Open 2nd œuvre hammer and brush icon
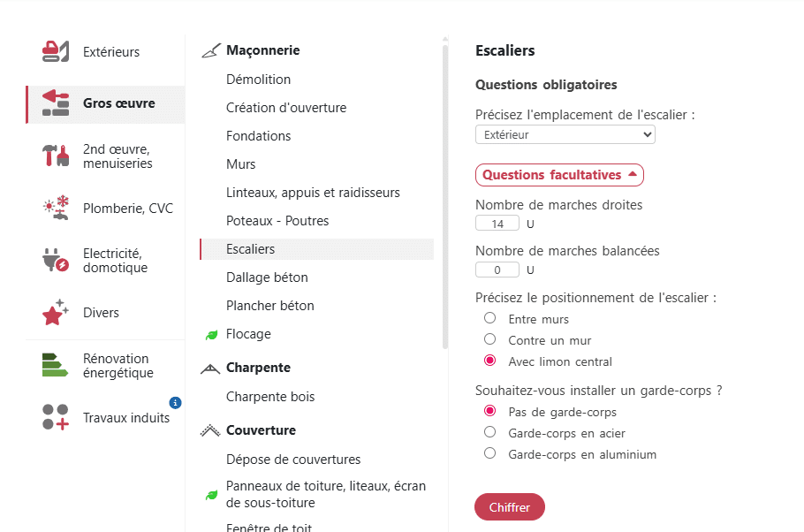Screen dimensions: 804x532 click(56, 156)
